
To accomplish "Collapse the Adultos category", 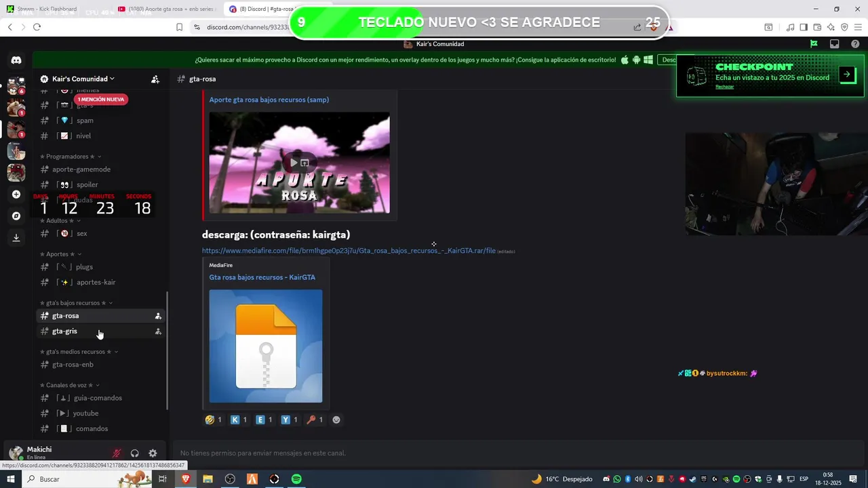I will click(x=60, y=220).
